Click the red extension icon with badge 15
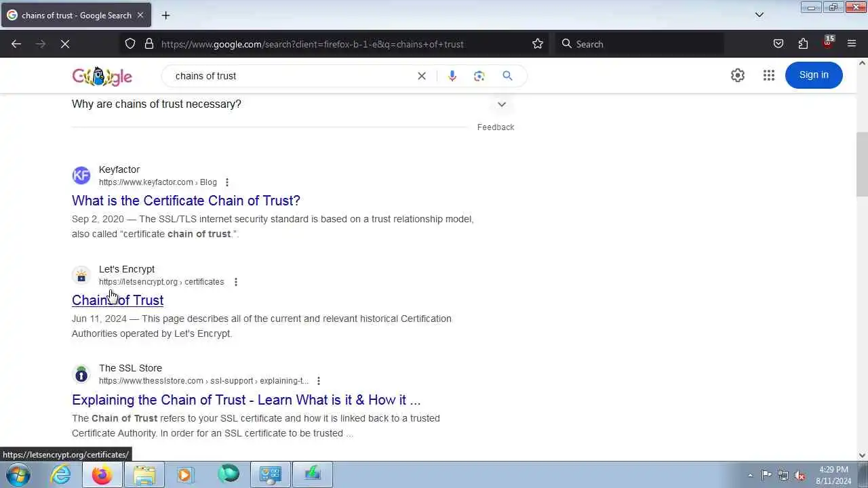The width and height of the screenshot is (868, 488). (828, 43)
